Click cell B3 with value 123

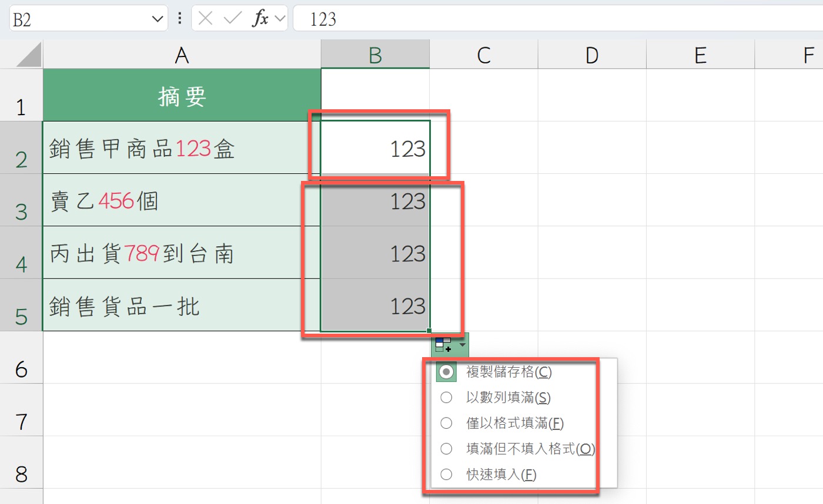coord(375,200)
